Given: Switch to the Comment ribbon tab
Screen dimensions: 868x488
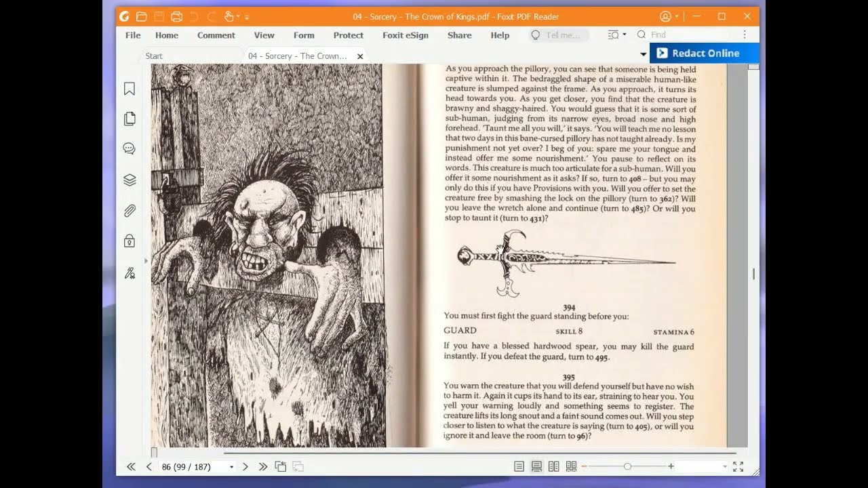Looking at the screenshot, I should click(216, 35).
